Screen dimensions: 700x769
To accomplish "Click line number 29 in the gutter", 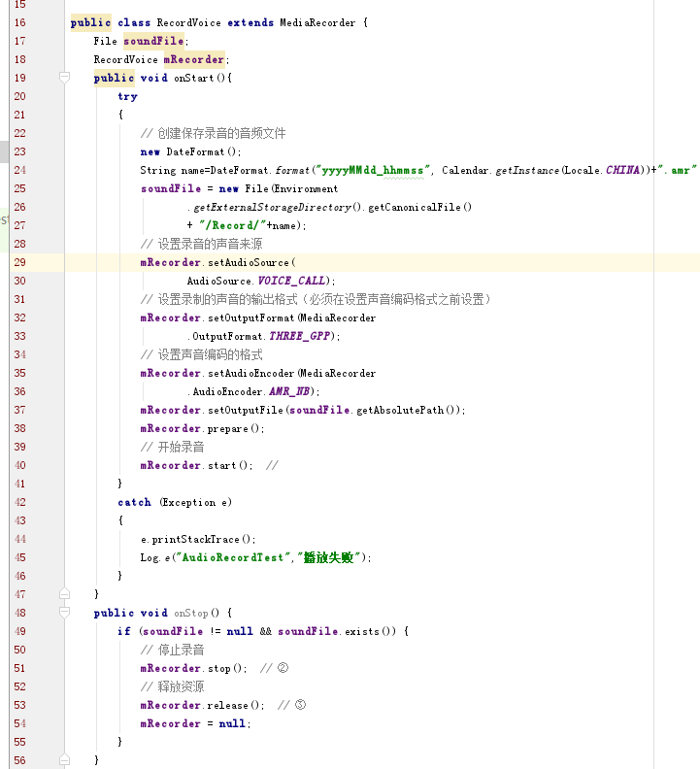I will 20,262.
